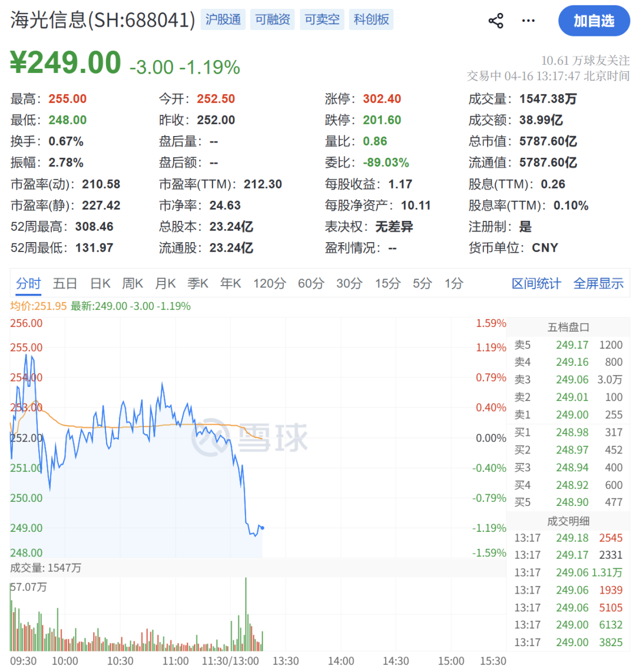This screenshot has width=636, height=672.
Task: Click the share icon
Action: pyautogui.click(x=496, y=20)
